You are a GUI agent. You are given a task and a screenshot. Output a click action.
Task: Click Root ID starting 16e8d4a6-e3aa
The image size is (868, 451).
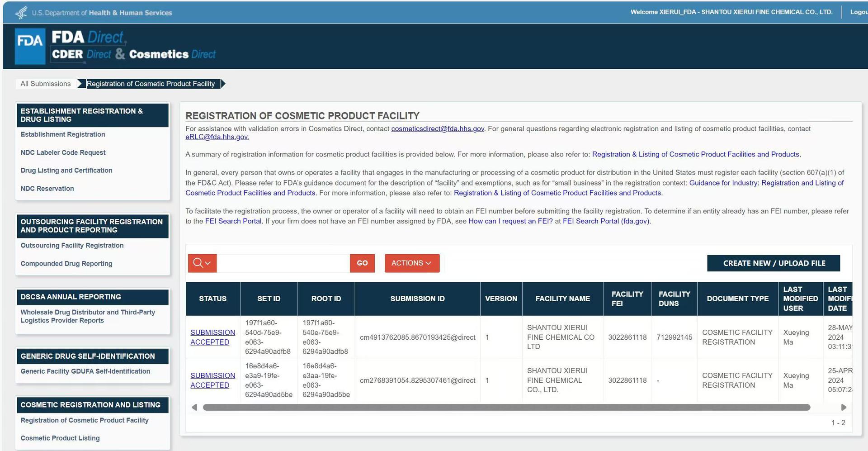[x=326, y=380]
